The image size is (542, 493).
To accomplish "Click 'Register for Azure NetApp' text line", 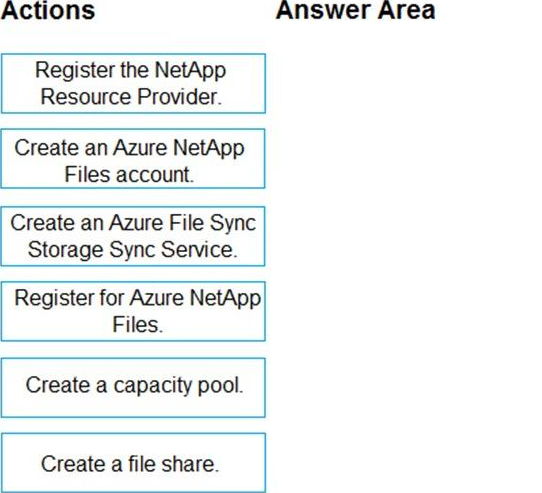I will tap(138, 298).
